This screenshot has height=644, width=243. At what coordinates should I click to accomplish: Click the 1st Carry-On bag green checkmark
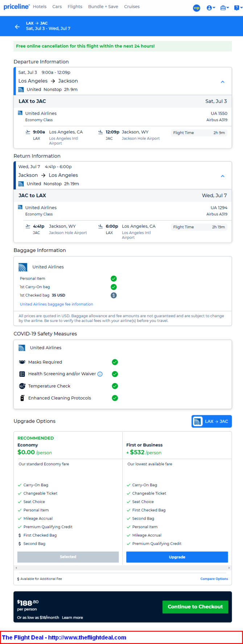point(114,287)
